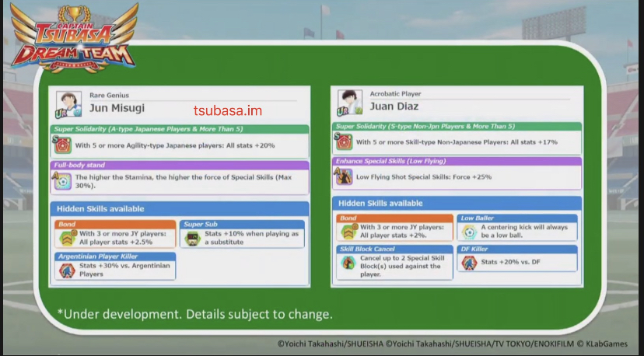Click Cancel up to 2 Special Skill Blocks text
Screen dimensions: 644x356
[403, 266]
